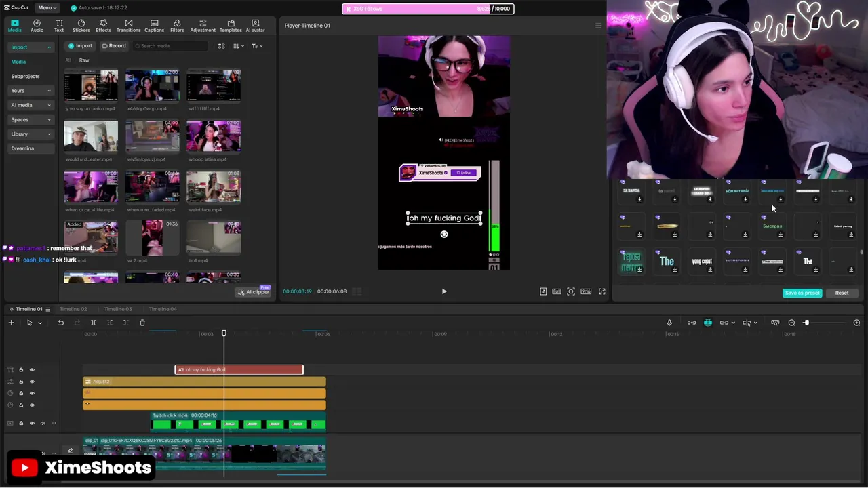Image resolution: width=868 pixels, height=488 pixels.
Task: Open the Captions panel
Action: click(x=154, y=26)
